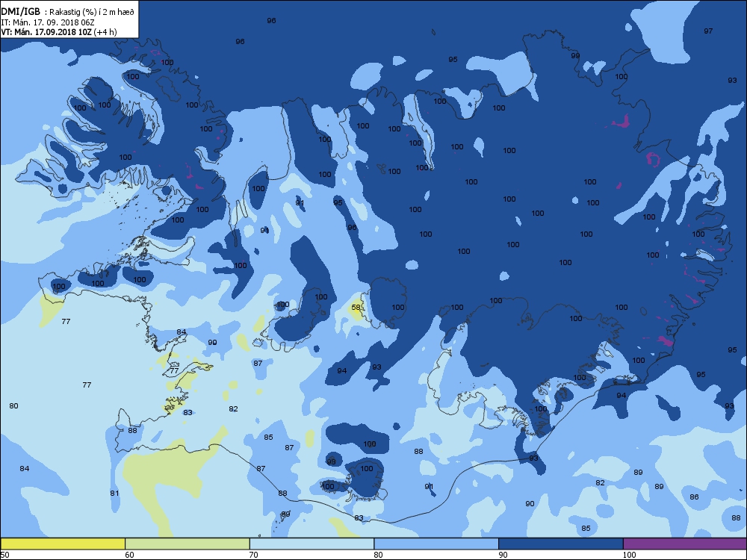Click the valid time line "VT: Mán. 17.09.2018 10Z (+4 h)"

[58, 32]
